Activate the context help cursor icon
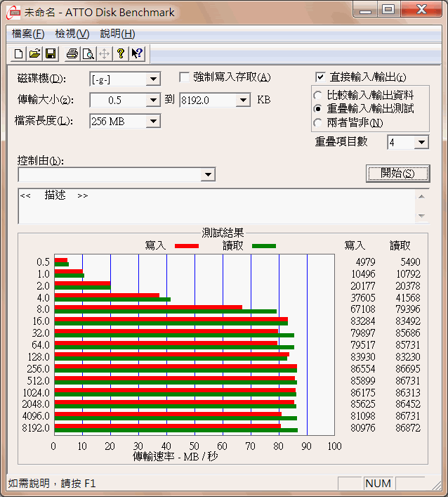 point(137,53)
